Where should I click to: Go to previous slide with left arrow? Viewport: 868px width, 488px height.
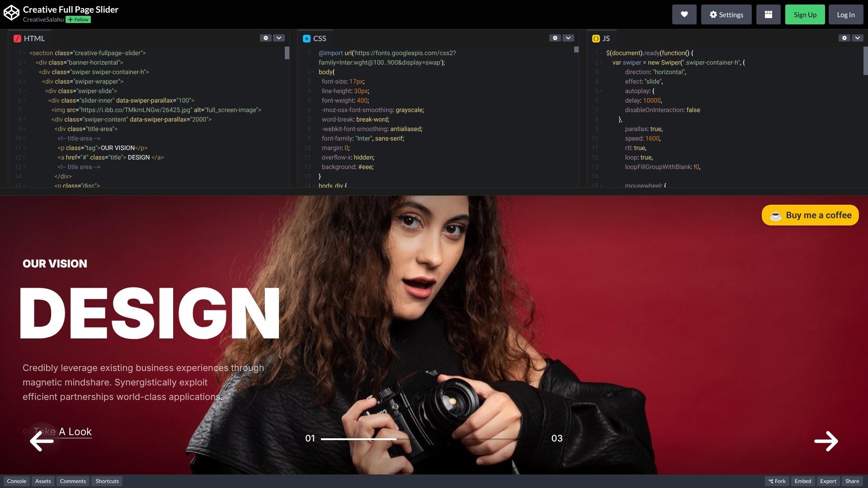pyautogui.click(x=42, y=441)
